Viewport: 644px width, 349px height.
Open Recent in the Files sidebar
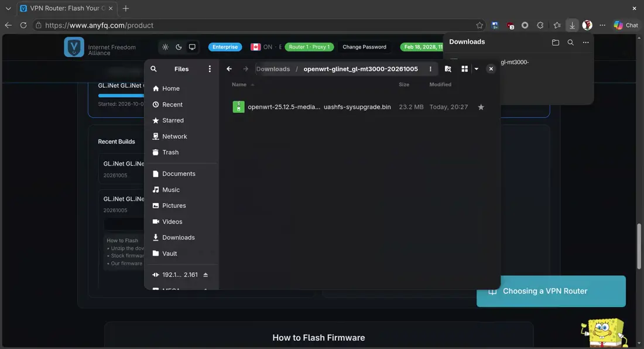click(181, 104)
